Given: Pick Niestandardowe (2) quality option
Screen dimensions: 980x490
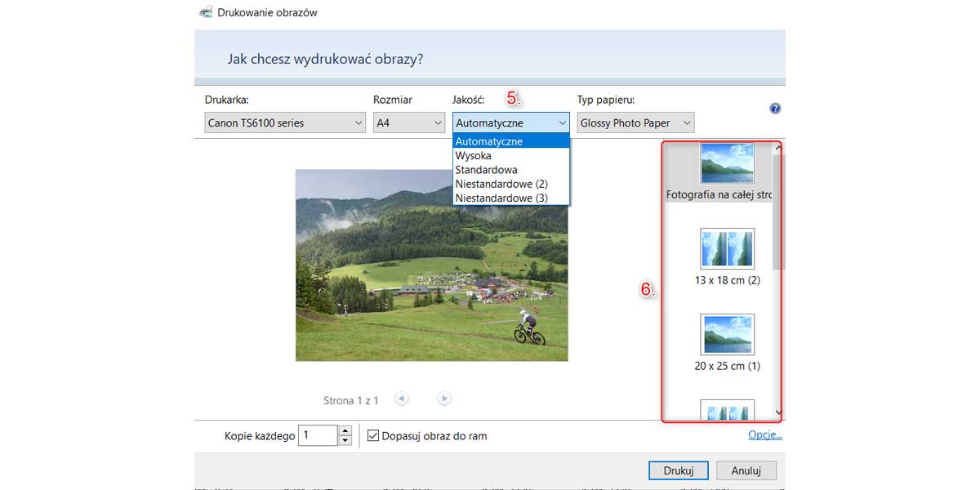Looking at the screenshot, I should (x=501, y=184).
